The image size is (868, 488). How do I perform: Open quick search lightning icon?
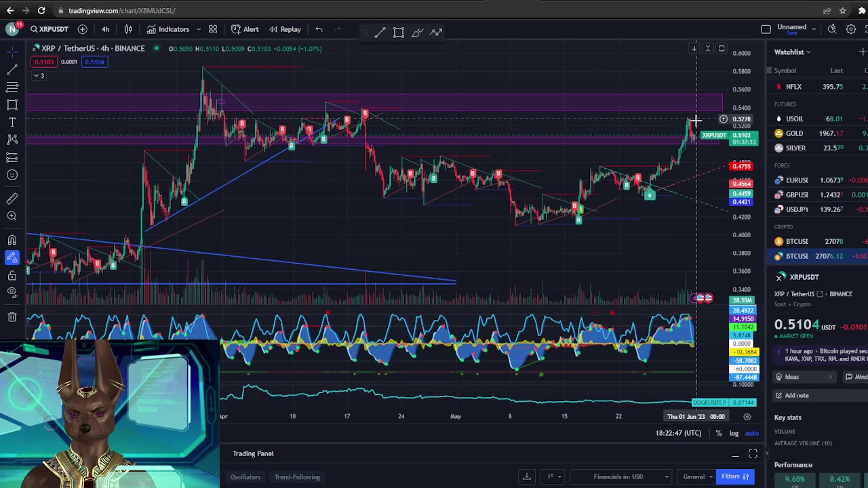pyautogui.click(x=832, y=29)
